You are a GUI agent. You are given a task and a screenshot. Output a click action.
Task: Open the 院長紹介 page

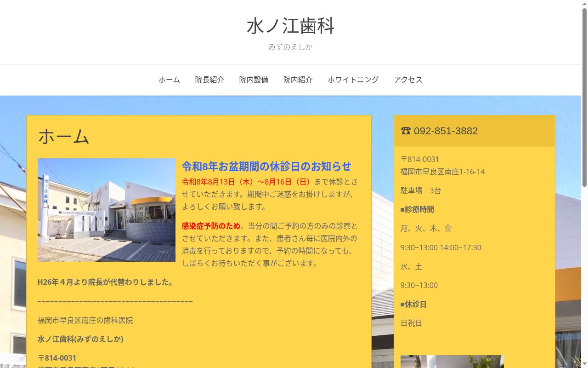[x=209, y=80]
